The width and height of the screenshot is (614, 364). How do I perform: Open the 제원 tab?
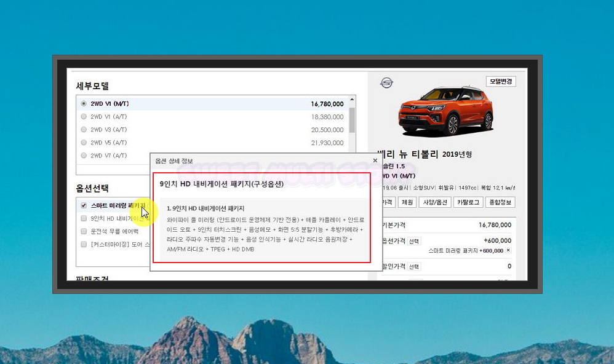click(407, 202)
